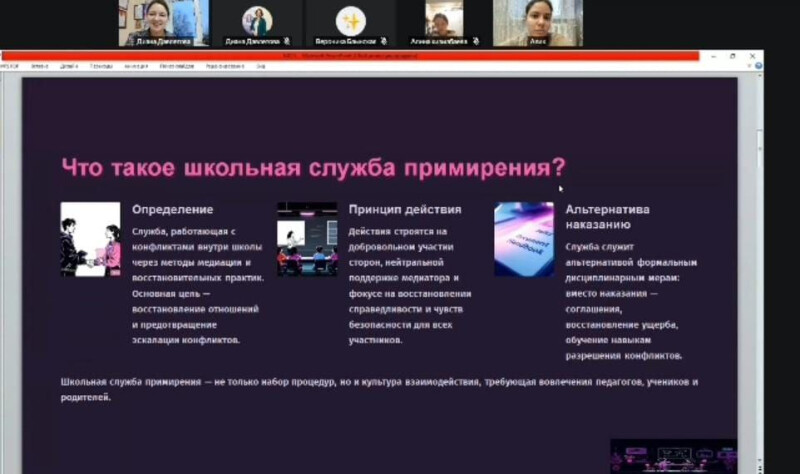Click the mic icon beside Вероника's name

[382, 42]
